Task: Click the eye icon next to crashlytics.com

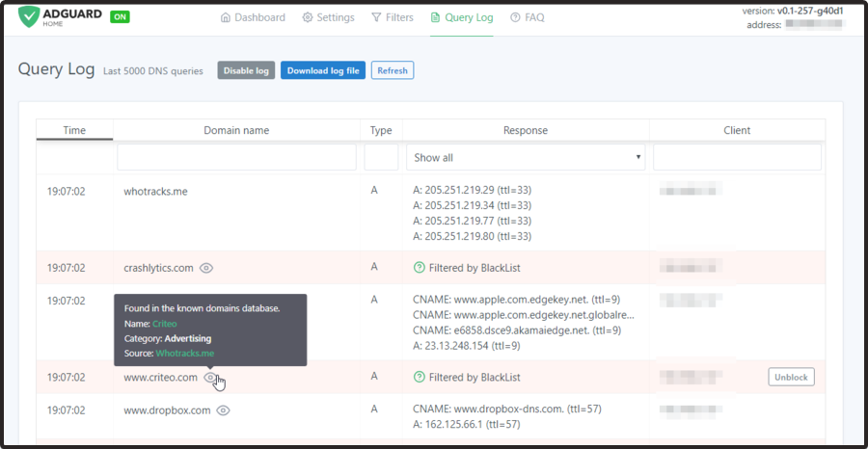Action: pyautogui.click(x=206, y=268)
